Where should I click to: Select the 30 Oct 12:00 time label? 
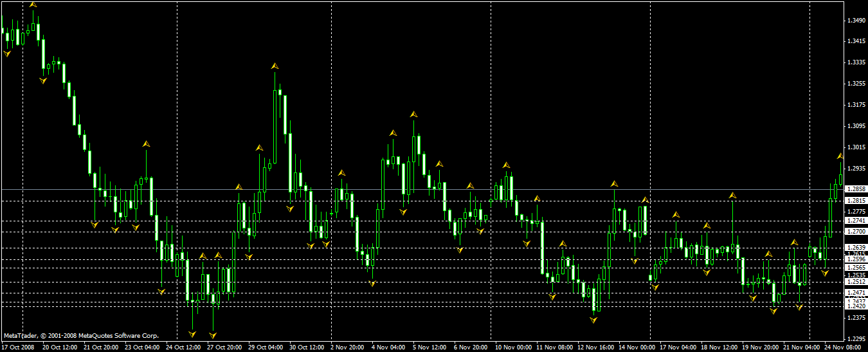307,347
